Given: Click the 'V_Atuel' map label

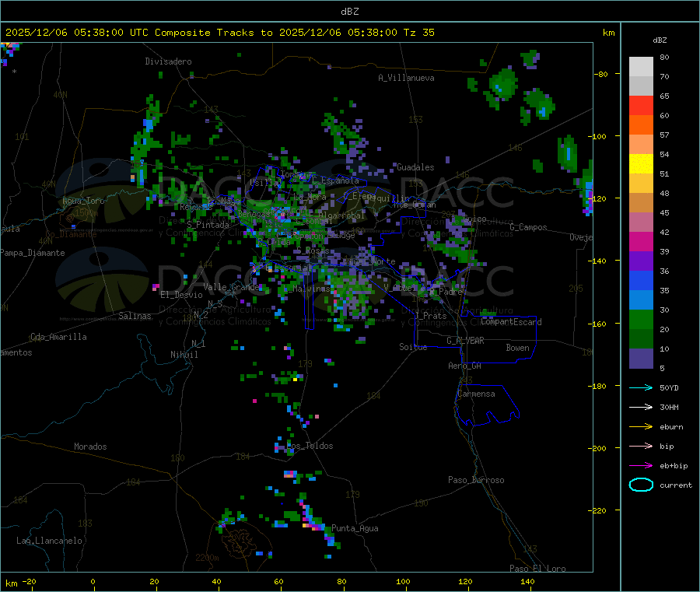Looking at the screenshot, I should [x=400, y=288].
